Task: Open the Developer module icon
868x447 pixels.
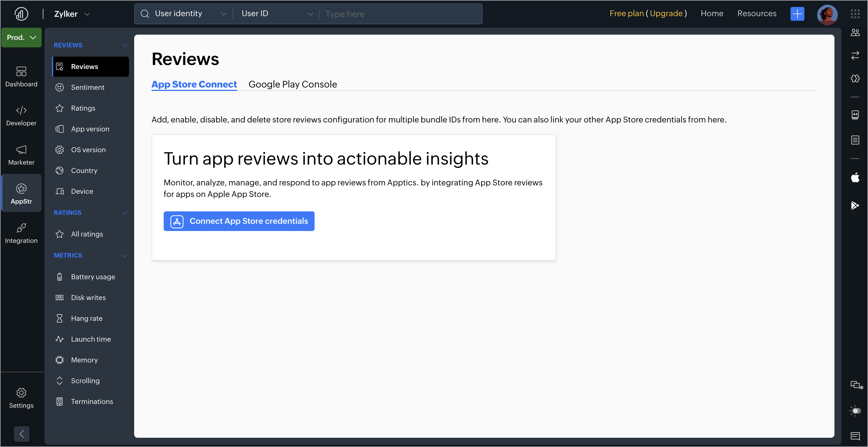Action: point(21,116)
